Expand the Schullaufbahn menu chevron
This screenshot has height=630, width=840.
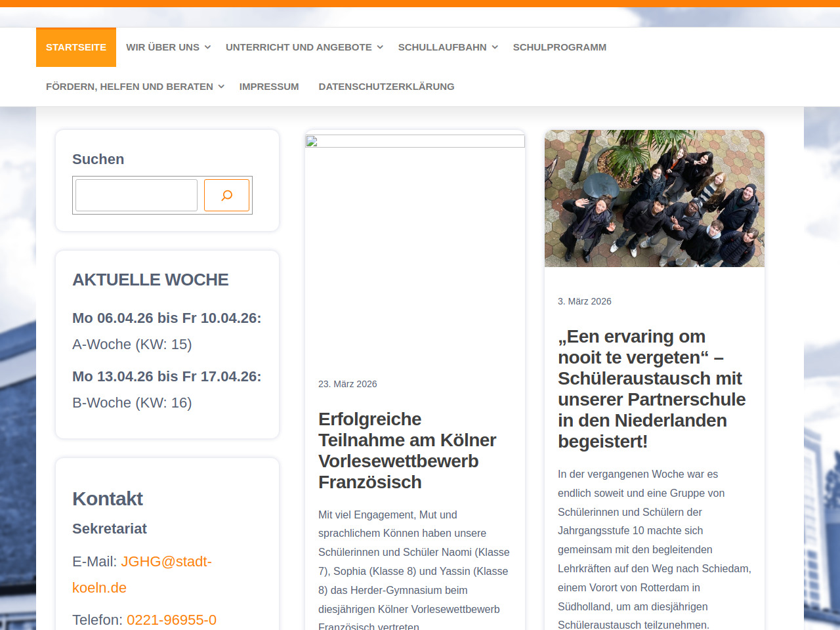pos(495,47)
